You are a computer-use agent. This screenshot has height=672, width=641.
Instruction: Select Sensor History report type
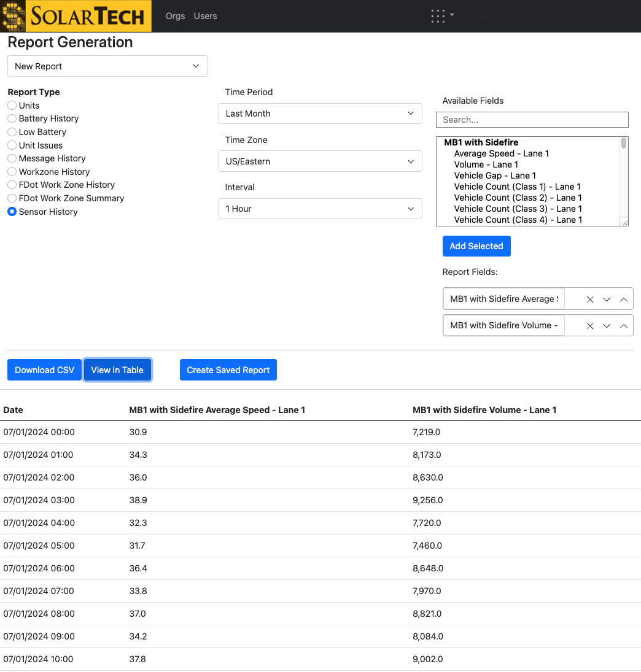point(12,212)
